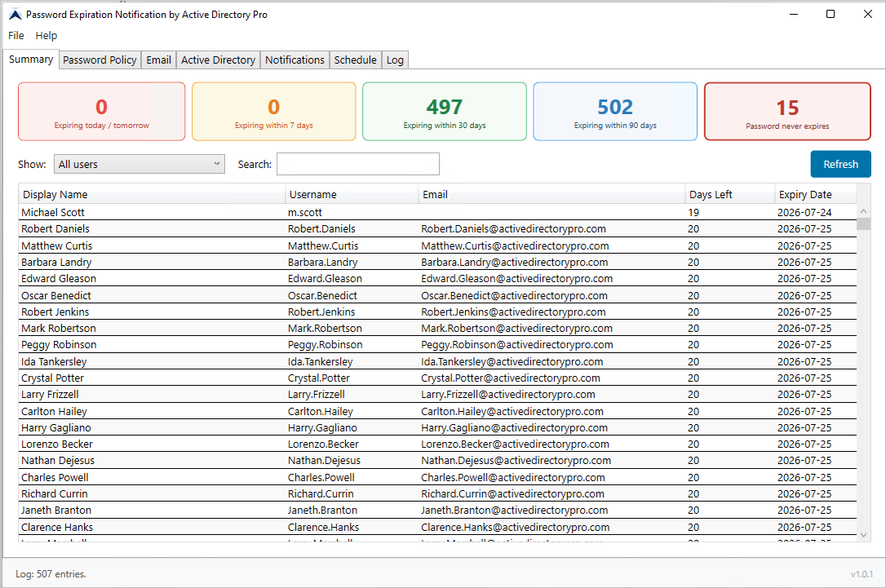
Task: Select the Larry Frizzell display name
Action: pos(50,394)
